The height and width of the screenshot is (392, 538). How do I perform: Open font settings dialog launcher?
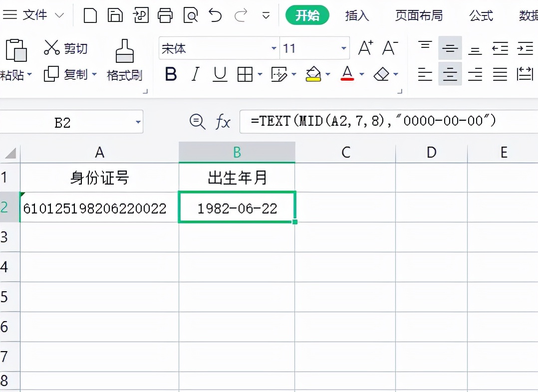pos(400,91)
